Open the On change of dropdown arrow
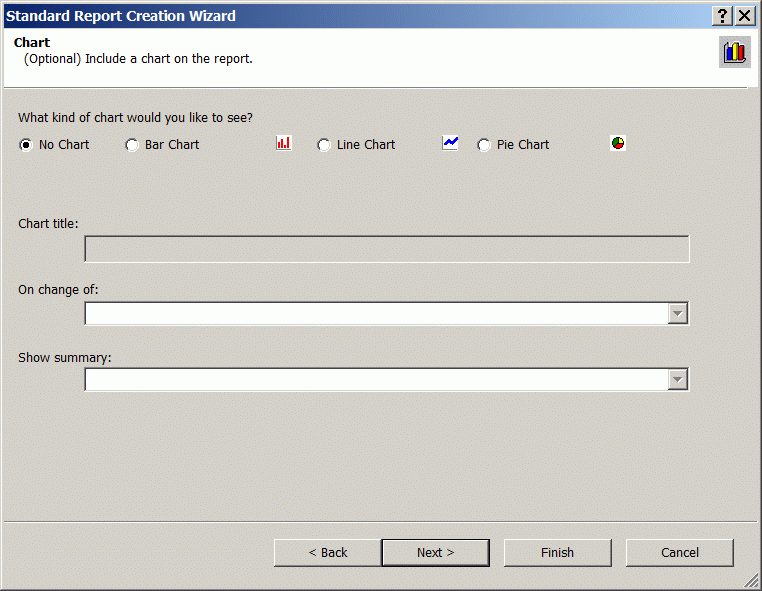The width and height of the screenshot is (762, 591). tap(677, 313)
